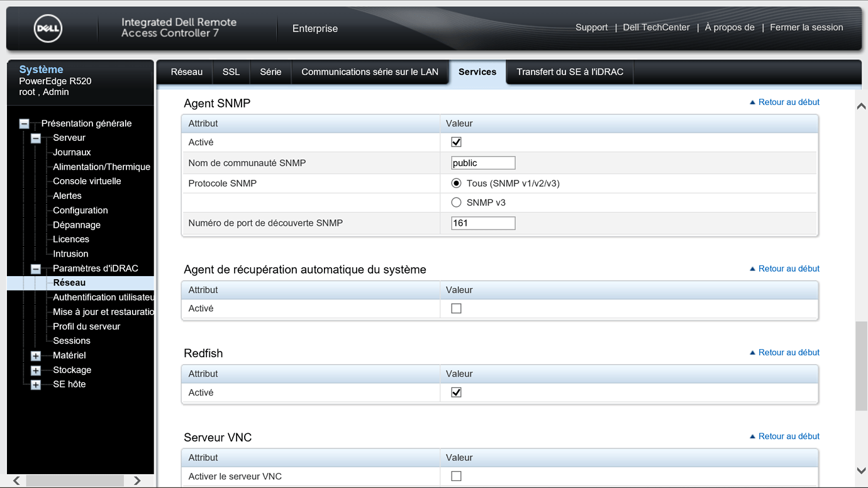This screenshot has width=868, height=488.
Task: Open the Transfert du SE à l'iDRAC tab
Action: (569, 72)
